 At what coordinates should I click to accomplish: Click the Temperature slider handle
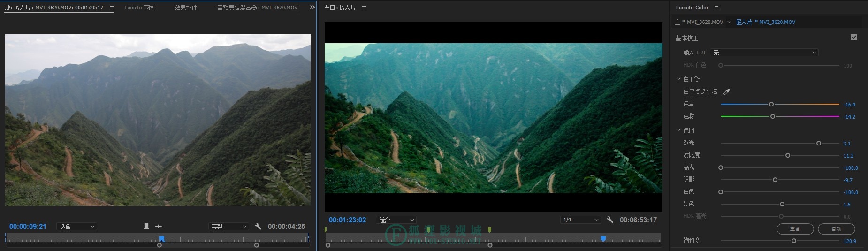point(771,104)
